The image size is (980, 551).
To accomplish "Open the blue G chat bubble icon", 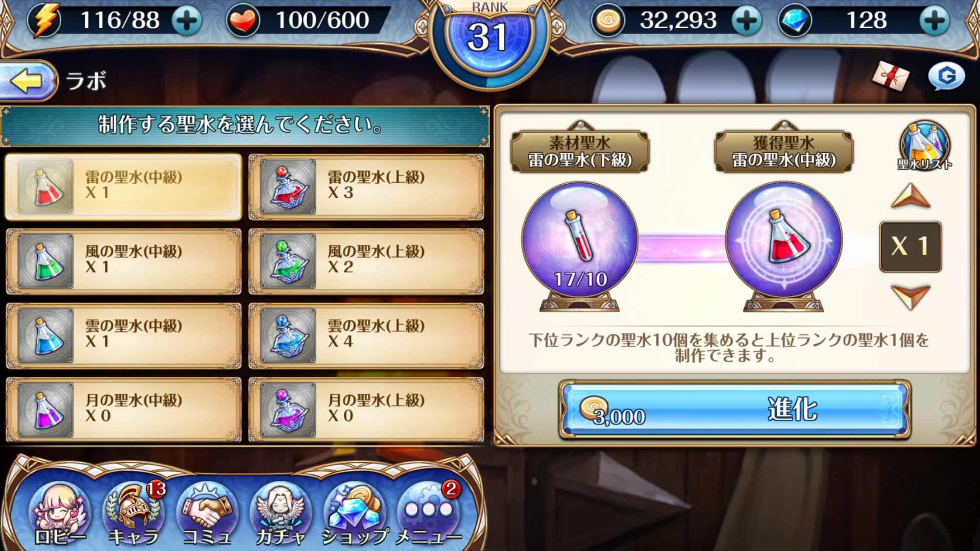I will (x=947, y=76).
